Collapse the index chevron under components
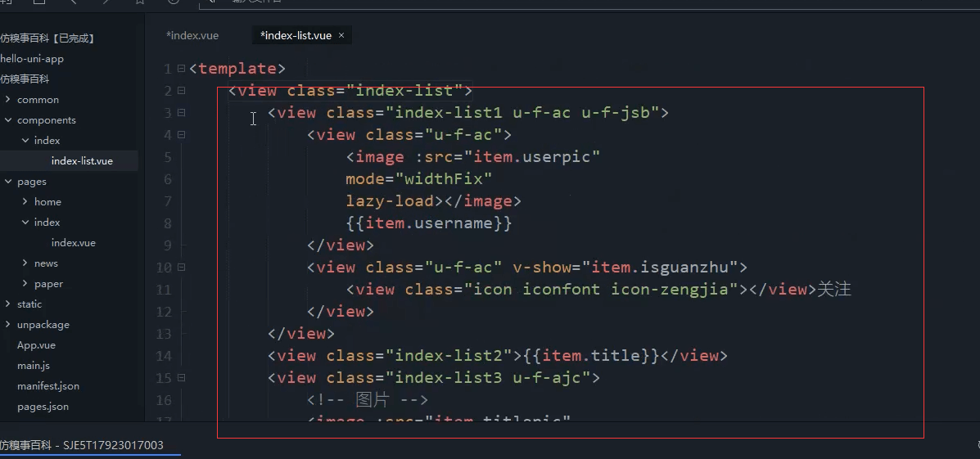 (x=25, y=141)
